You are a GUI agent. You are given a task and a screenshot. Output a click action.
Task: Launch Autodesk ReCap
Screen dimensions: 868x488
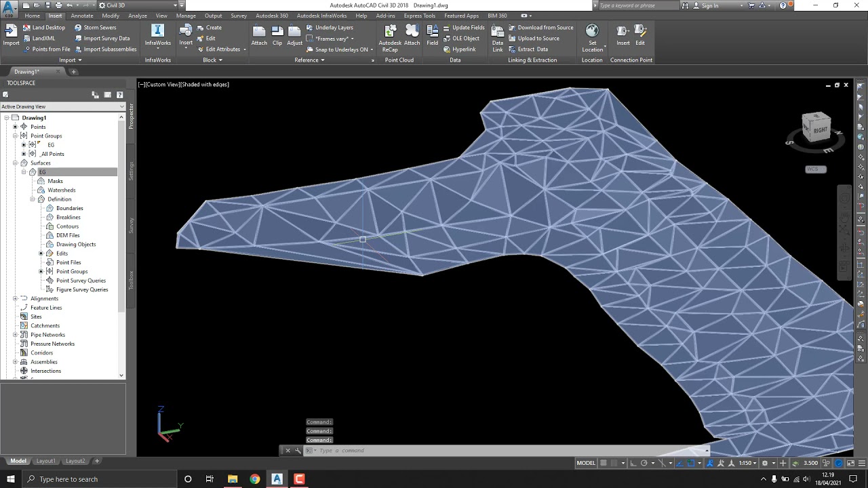(x=390, y=39)
